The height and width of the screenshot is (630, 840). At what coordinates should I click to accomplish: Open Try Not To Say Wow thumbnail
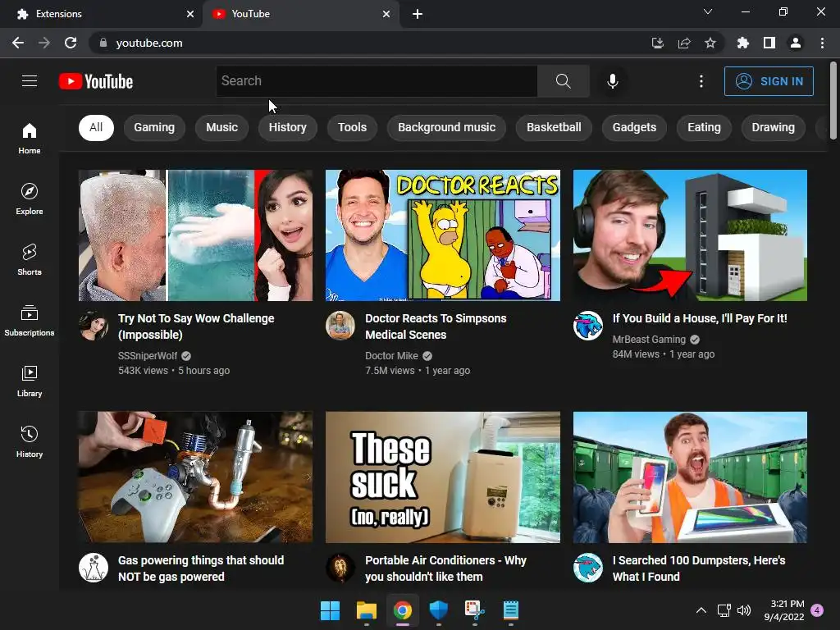point(195,235)
